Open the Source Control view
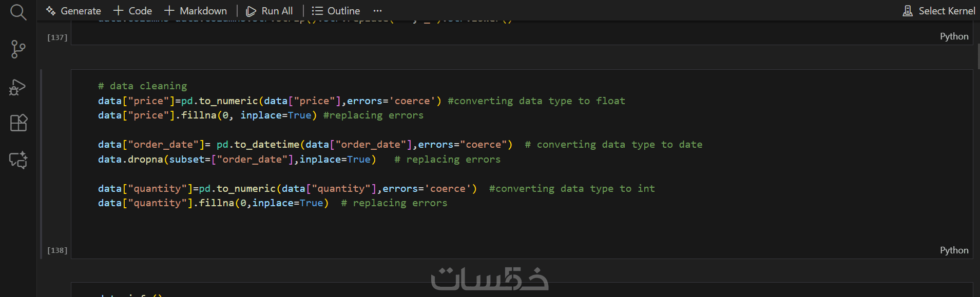 [18, 49]
